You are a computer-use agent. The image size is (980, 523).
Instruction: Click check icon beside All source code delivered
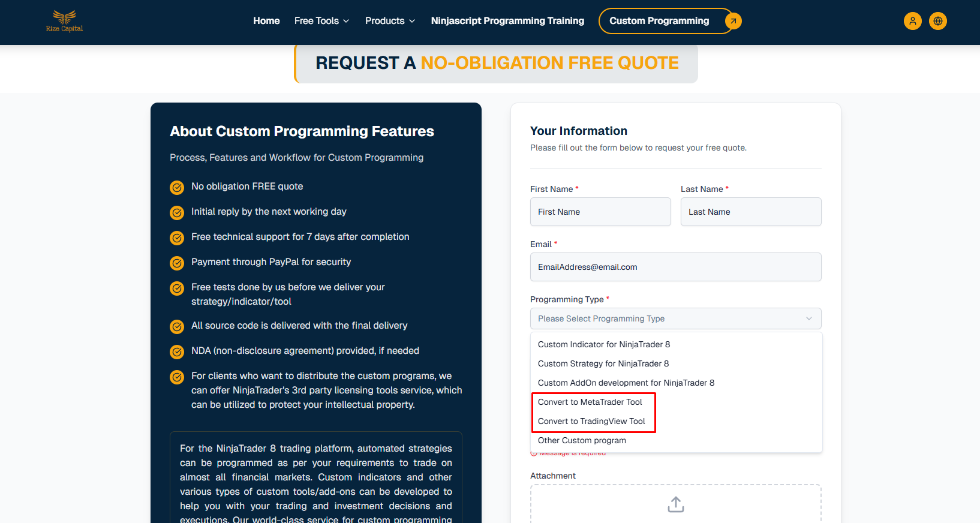(x=177, y=327)
